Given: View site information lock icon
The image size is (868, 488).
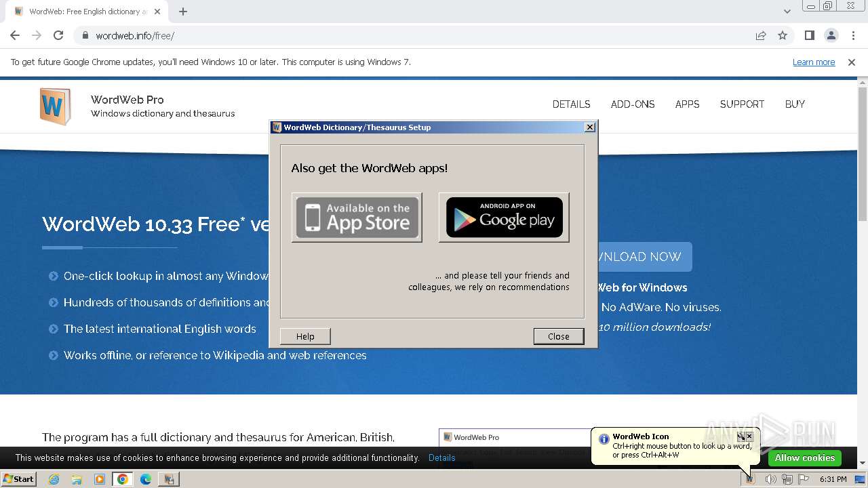Looking at the screenshot, I should click(85, 35).
